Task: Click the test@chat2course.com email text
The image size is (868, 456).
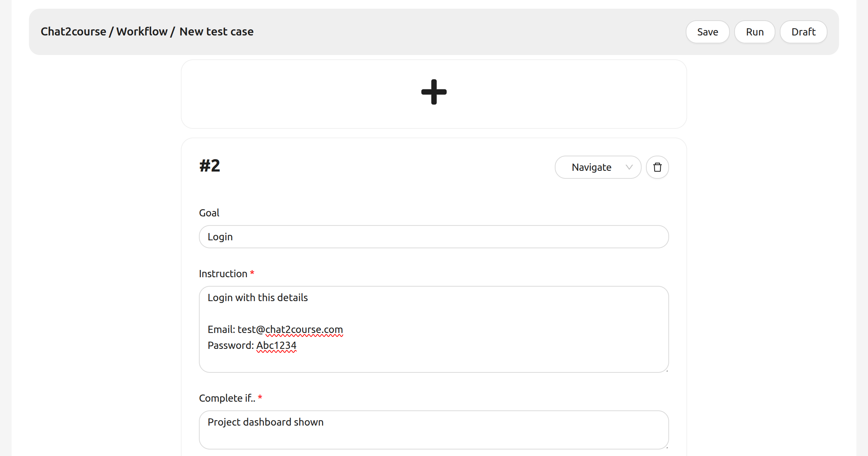Action: 290,329
